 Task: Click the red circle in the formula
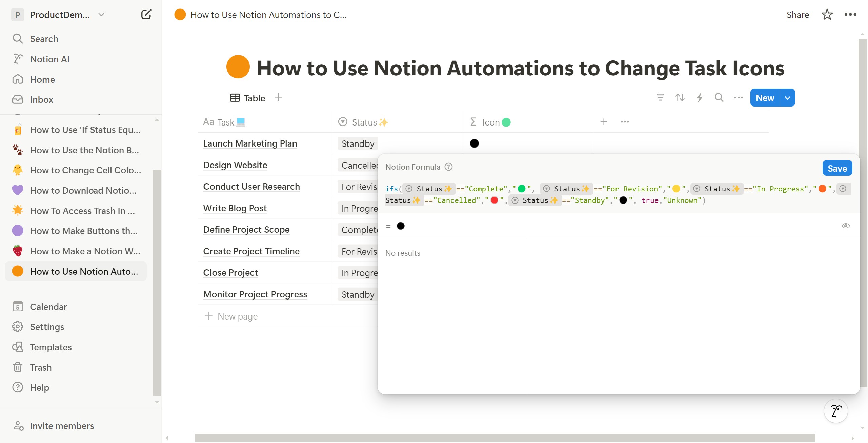494,200
